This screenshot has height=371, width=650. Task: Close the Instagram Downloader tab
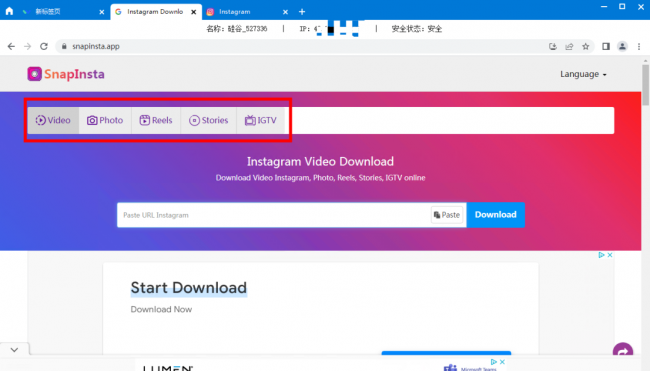click(194, 12)
